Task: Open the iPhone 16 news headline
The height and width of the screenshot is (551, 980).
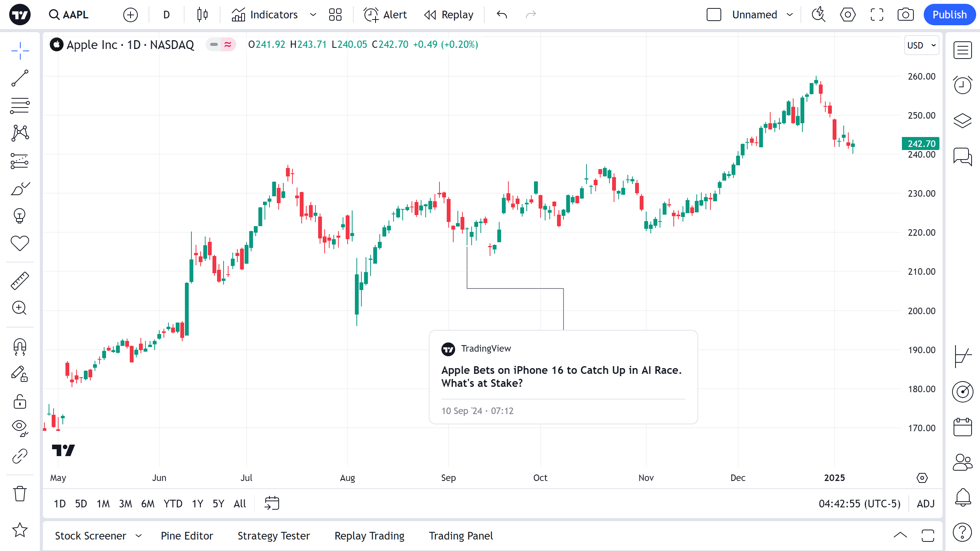Action: pyautogui.click(x=561, y=377)
